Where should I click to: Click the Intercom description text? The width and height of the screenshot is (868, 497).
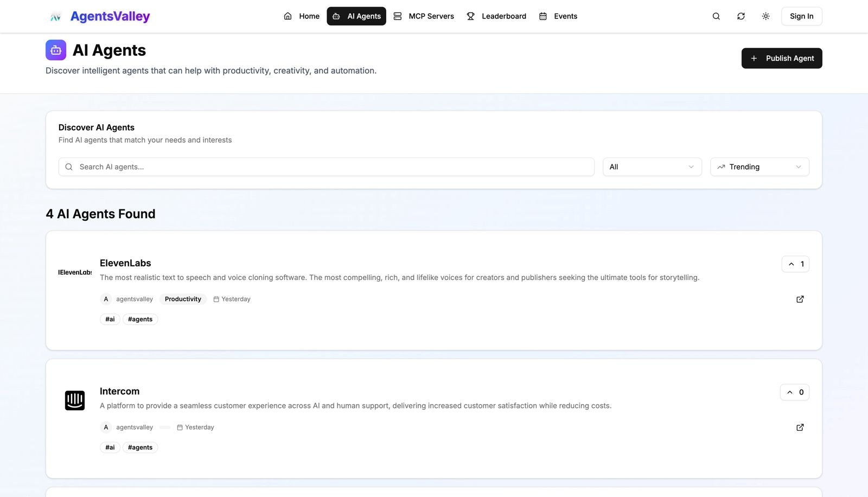pyautogui.click(x=355, y=405)
